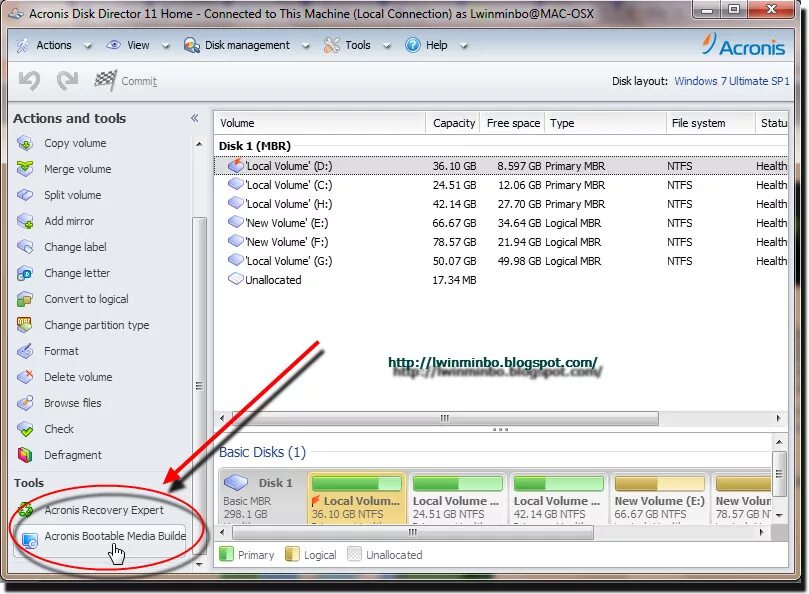This screenshot has width=809, height=594.
Task: Click the Change letter icon
Action: 25,273
